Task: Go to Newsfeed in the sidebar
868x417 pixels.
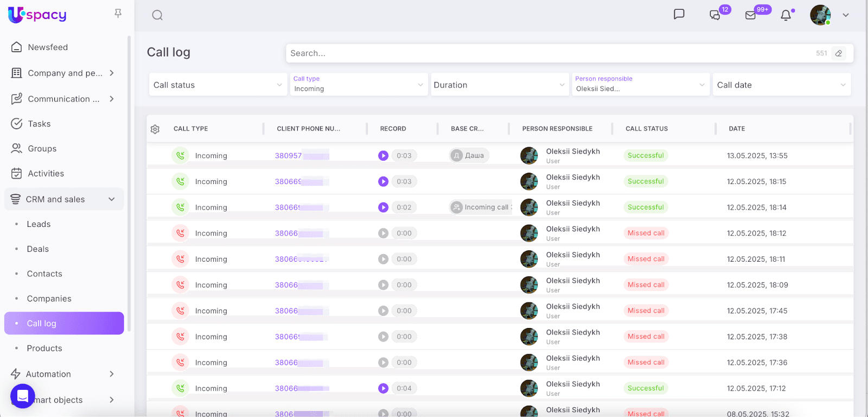Action: pyautogui.click(x=48, y=47)
